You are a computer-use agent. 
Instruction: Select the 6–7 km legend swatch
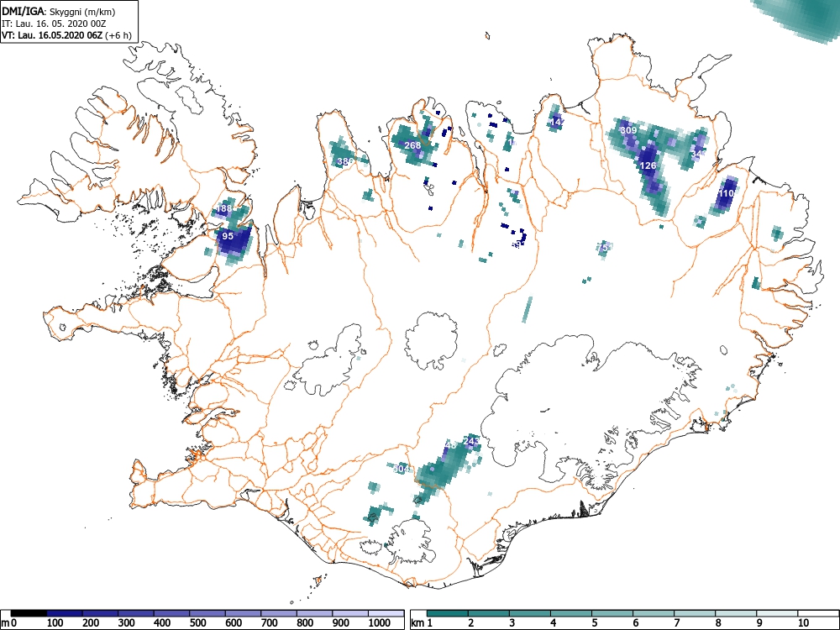click(x=654, y=613)
